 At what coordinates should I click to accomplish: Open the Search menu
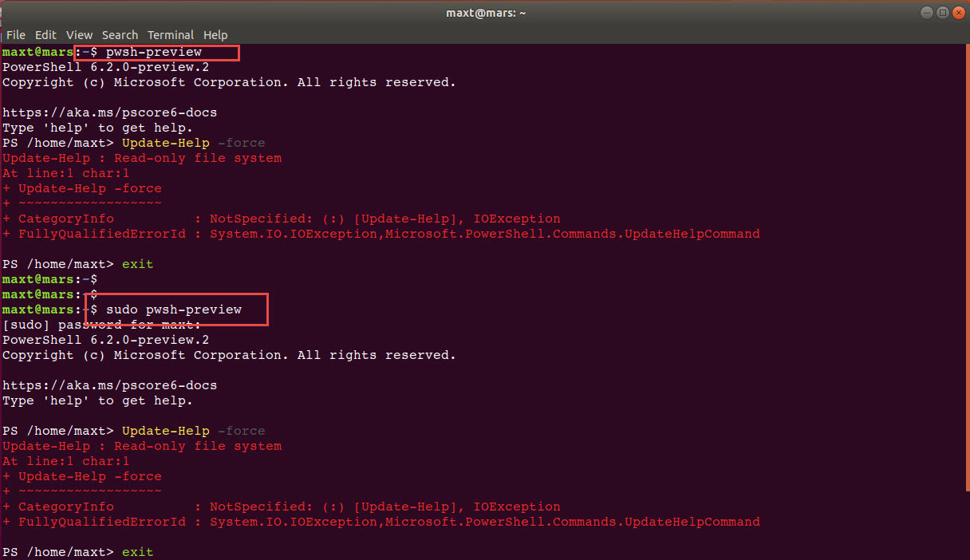[x=120, y=34]
